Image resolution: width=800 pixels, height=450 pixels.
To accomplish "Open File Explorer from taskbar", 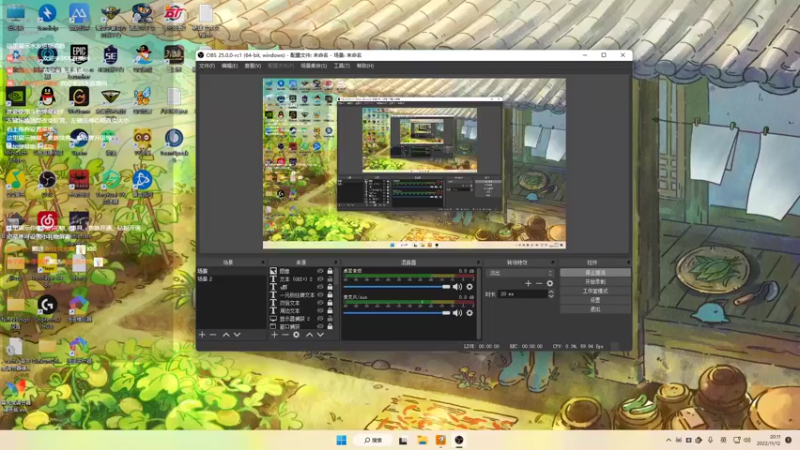I will (422, 440).
